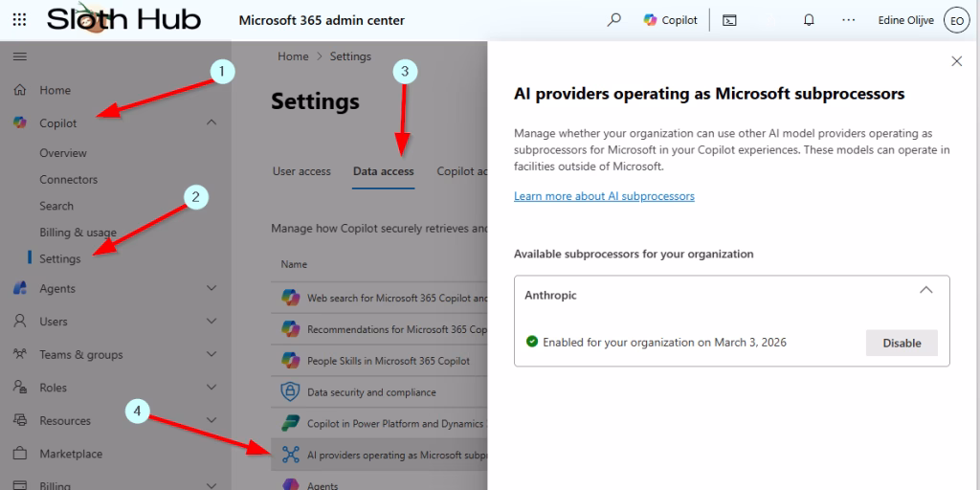This screenshot has height=490, width=980.
Task: Click the AI providers network icon
Action: 291,455
